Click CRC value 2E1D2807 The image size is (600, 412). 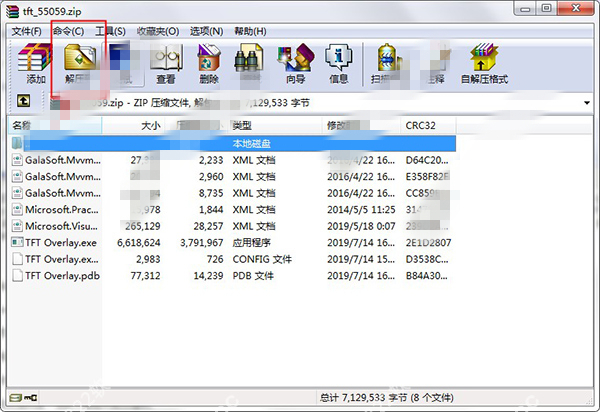pyautogui.click(x=428, y=243)
